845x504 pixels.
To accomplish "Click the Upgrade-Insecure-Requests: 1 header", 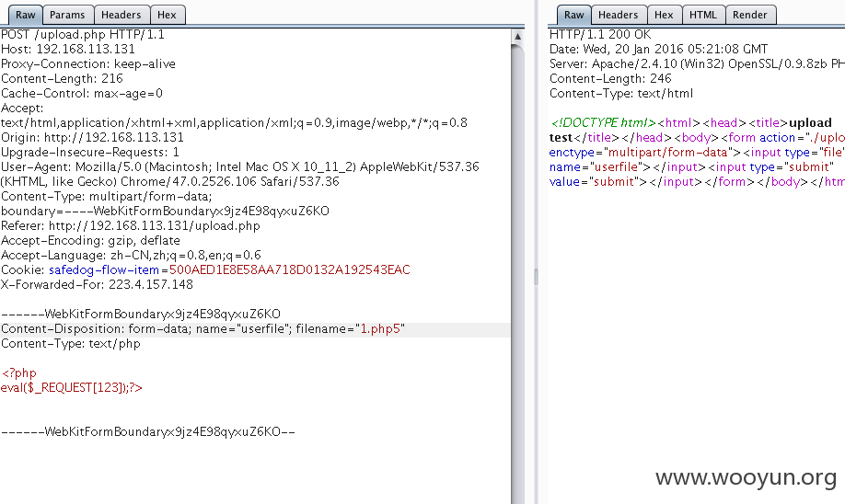I will point(90,153).
